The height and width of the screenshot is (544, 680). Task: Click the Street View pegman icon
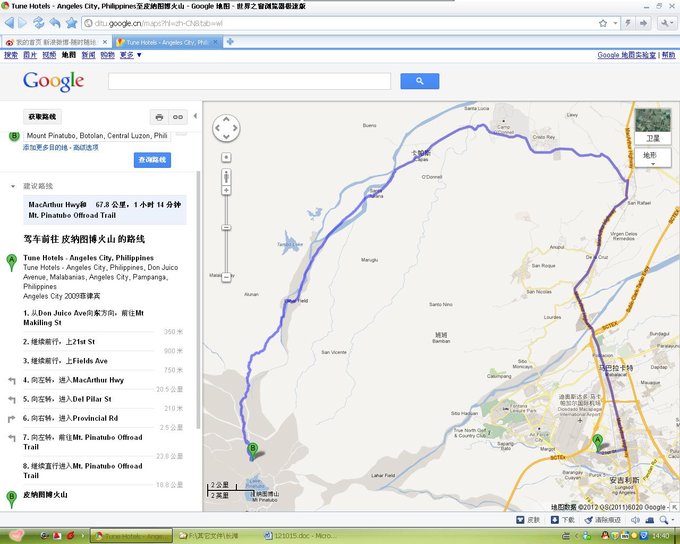pyautogui.click(x=226, y=177)
